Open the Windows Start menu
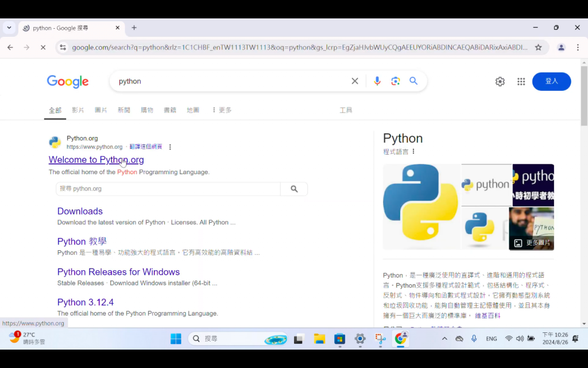The width and height of the screenshot is (588, 368). coord(176,339)
